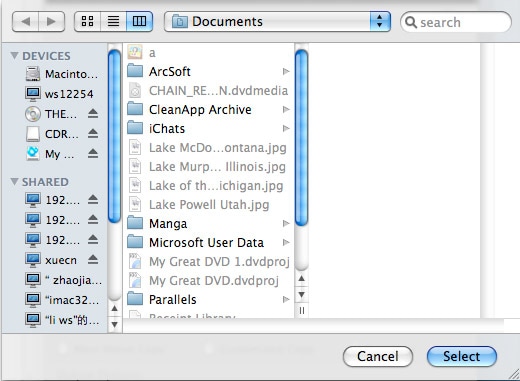Screen dimensions: 520x381
Task: Eject the xuecn shared computer
Action: [93, 260]
